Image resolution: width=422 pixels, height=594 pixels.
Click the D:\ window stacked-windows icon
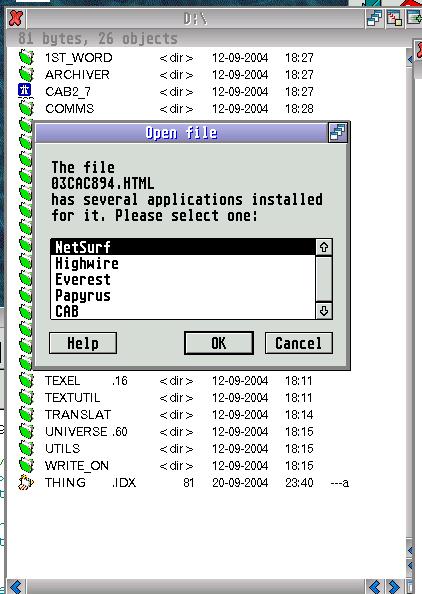point(374,18)
